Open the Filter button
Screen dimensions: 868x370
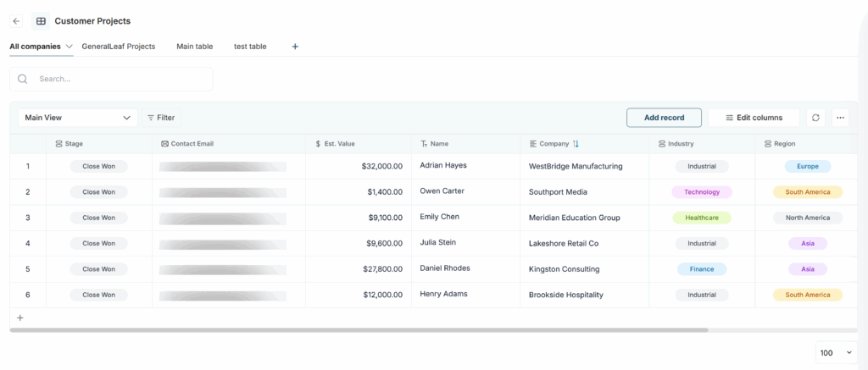[x=161, y=118]
